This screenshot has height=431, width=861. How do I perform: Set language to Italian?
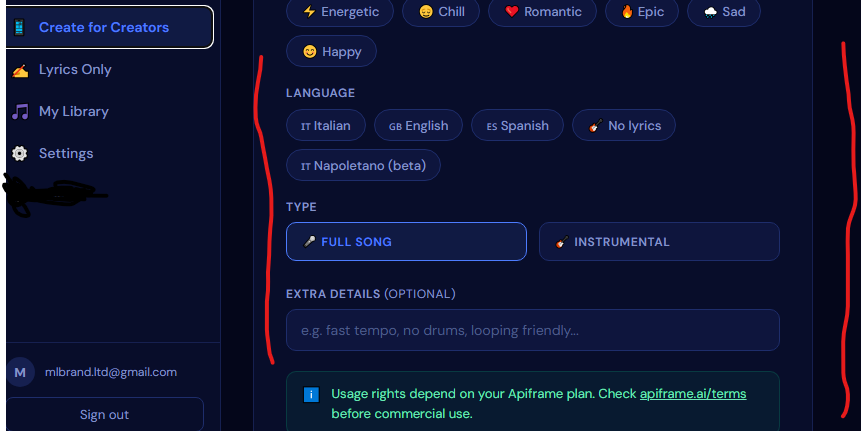pyautogui.click(x=326, y=126)
